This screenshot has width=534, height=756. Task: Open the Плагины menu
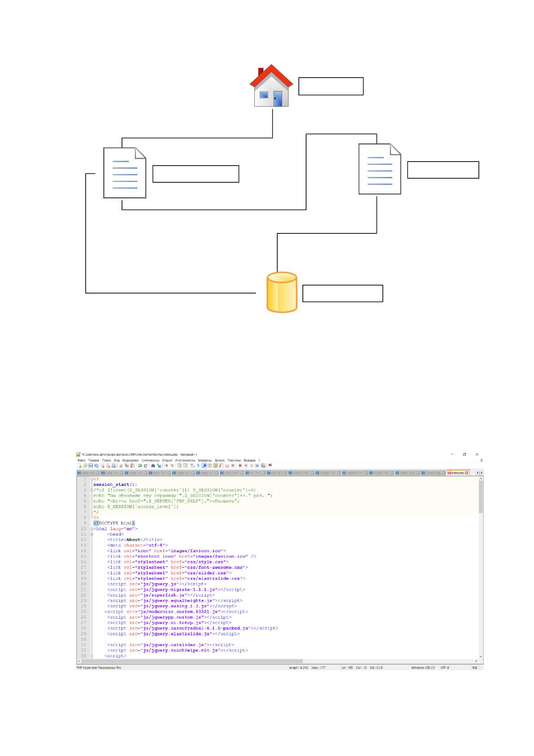pyautogui.click(x=234, y=460)
